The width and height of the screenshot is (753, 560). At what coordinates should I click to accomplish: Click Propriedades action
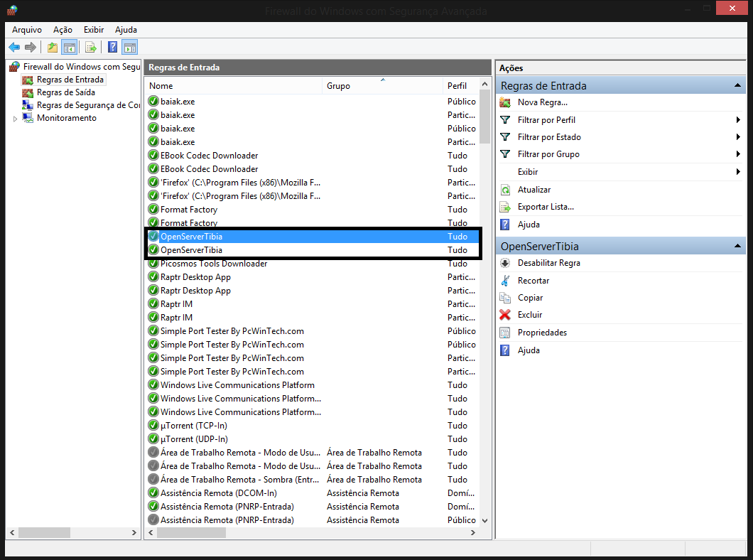pyautogui.click(x=542, y=333)
